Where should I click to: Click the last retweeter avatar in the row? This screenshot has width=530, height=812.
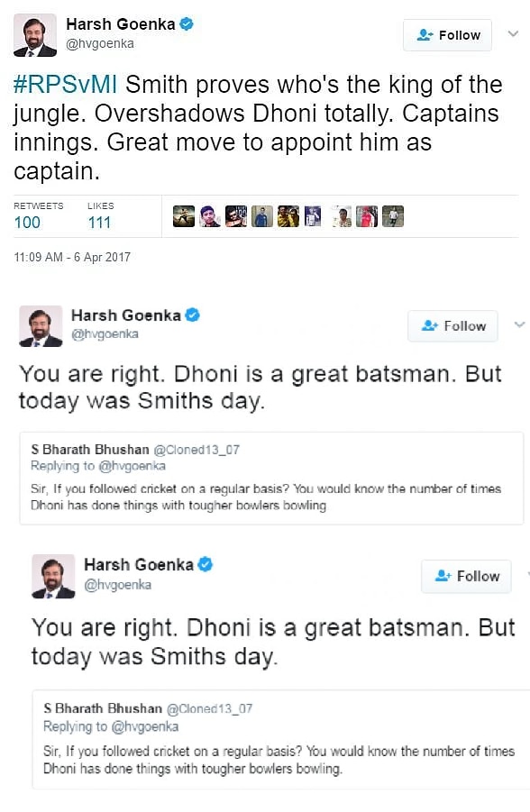pyautogui.click(x=393, y=215)
